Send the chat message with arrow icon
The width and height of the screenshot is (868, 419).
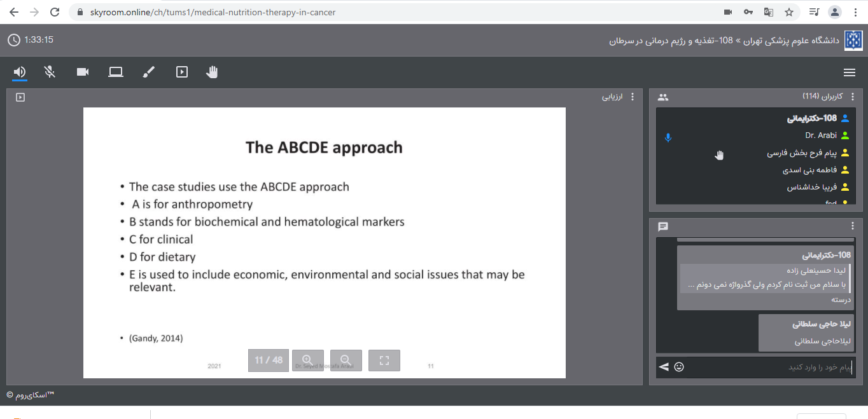point(664,367)
